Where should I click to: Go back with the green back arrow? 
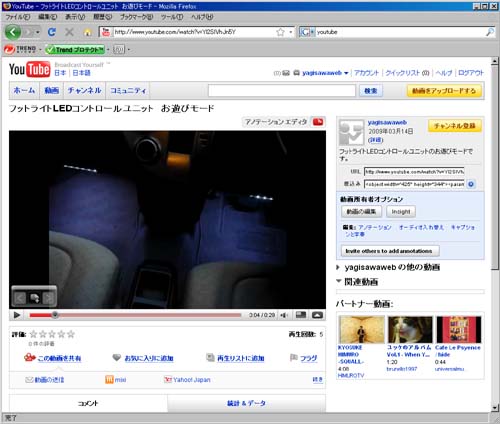pos(13,32)
